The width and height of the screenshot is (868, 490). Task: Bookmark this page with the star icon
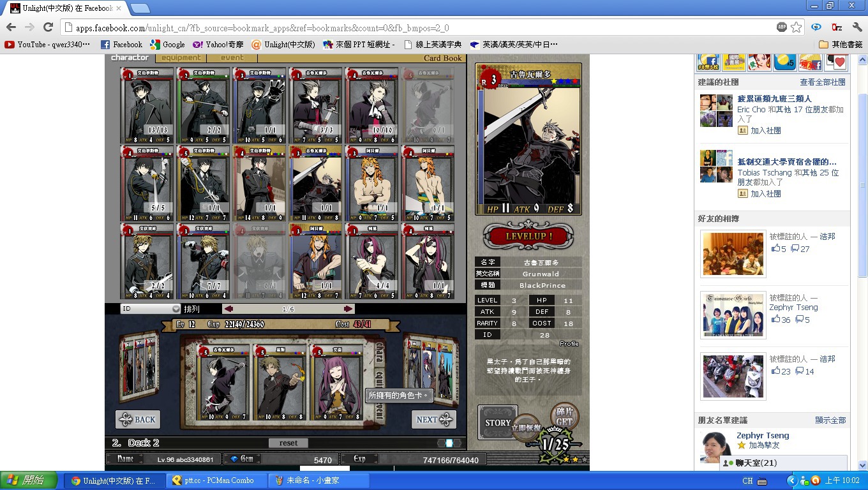[x=796, y=27]
